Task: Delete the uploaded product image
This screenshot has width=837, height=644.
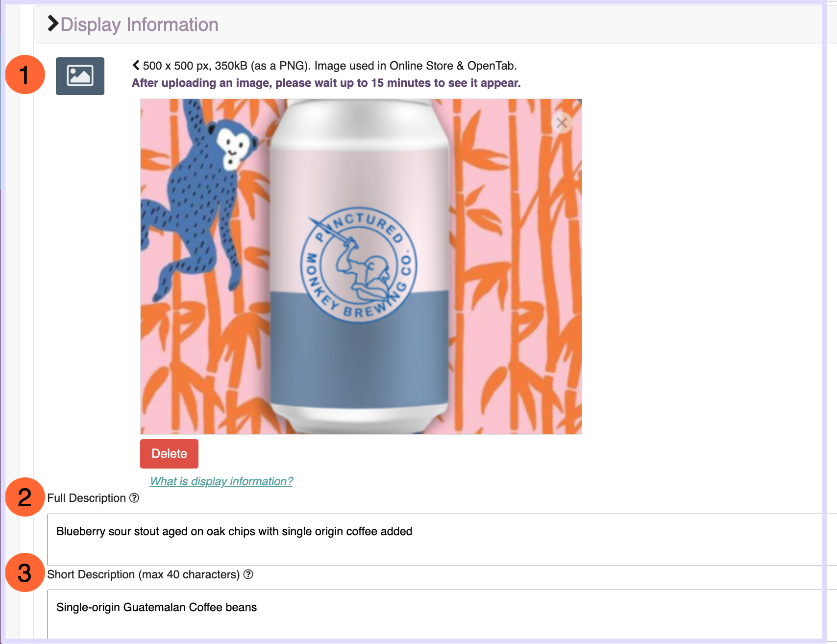Action: click(x=169, y=454)
